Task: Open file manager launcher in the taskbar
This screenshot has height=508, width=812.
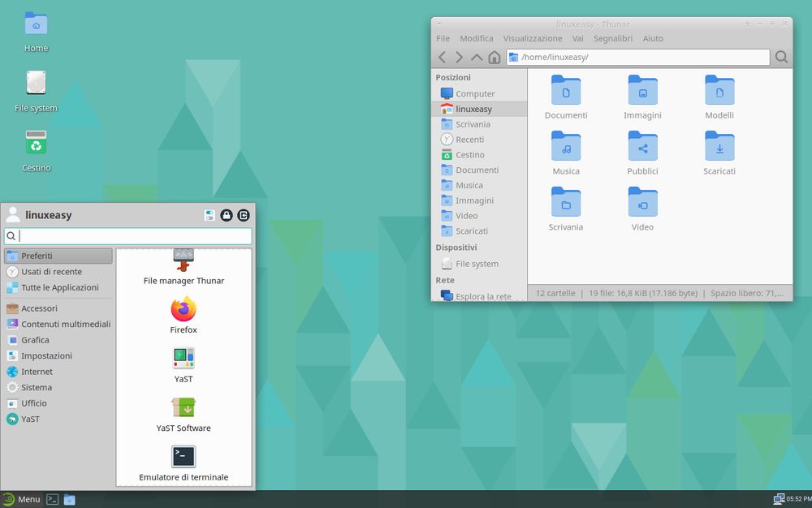Action: pos(69,499)
